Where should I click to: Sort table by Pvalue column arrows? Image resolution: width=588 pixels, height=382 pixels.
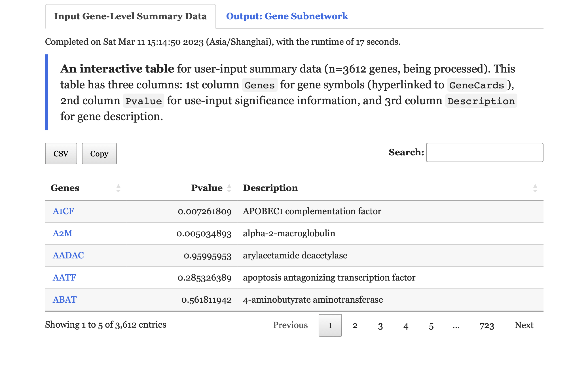click(229, 188)
